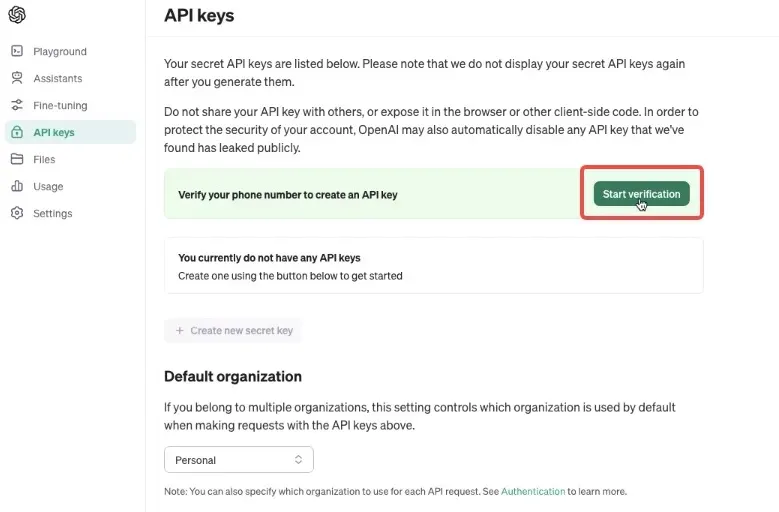Click the API keys page heading
779x512 pixels.
coord(199,16)
